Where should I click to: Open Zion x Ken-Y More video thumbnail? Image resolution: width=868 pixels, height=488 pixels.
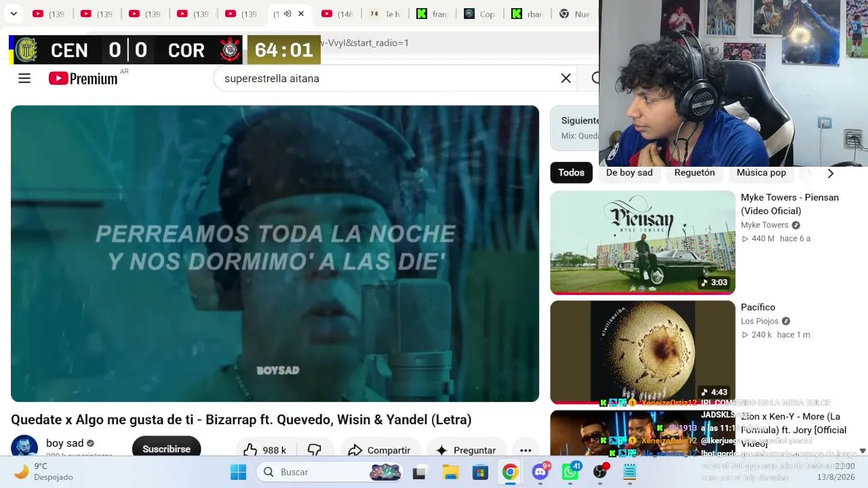tap(643, 434)
